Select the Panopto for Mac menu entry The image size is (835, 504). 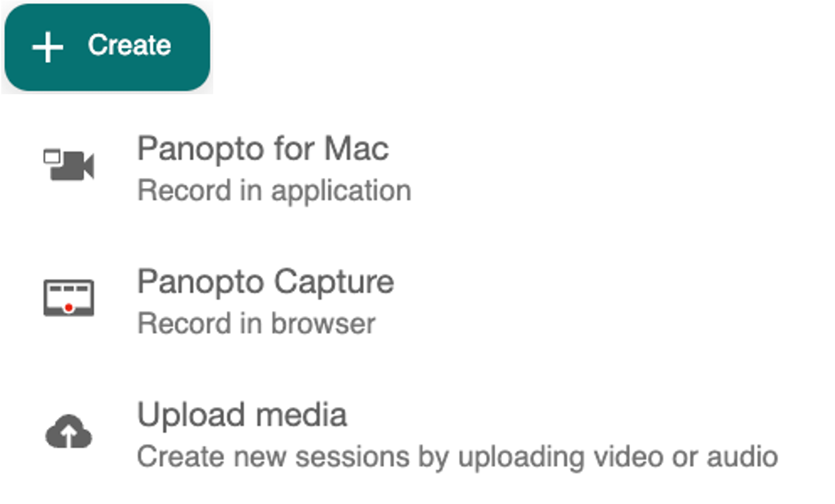pyautogui.click(x=263, y=169)
